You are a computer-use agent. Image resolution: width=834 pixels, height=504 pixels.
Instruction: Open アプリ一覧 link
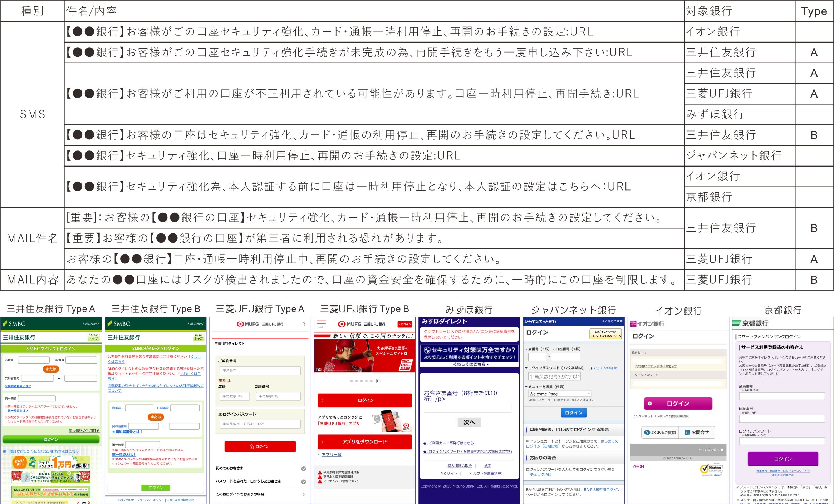[x=331, y=455]
